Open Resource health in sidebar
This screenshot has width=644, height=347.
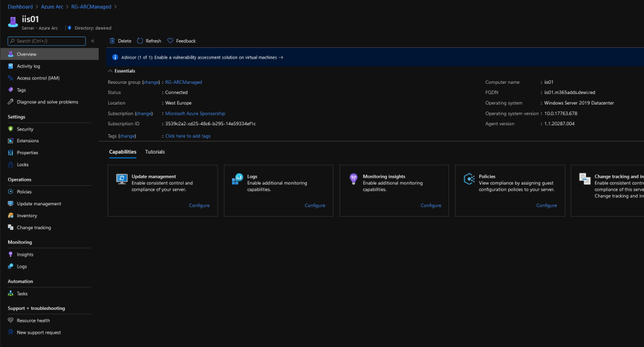[x=33, y=321]
